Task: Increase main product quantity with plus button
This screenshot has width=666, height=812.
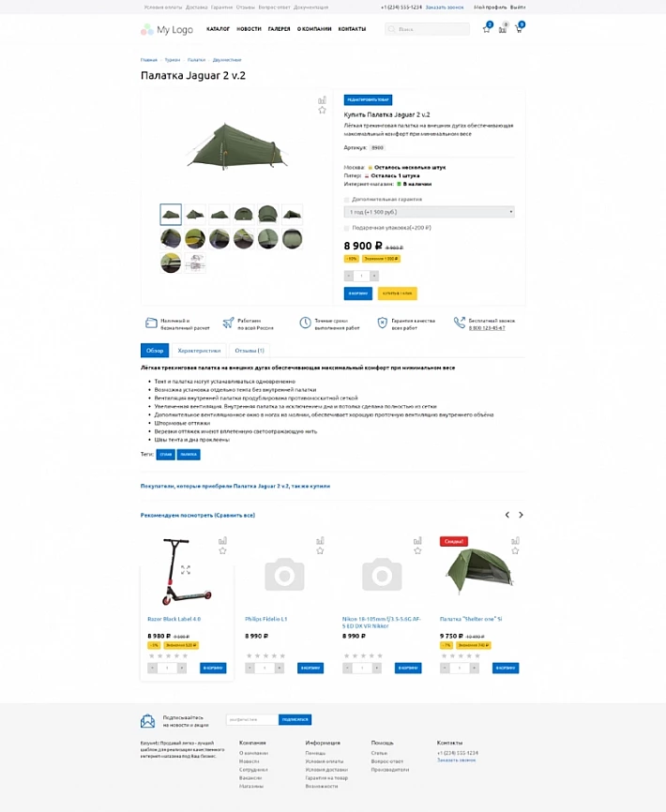Action: click(x=374, y=276)
